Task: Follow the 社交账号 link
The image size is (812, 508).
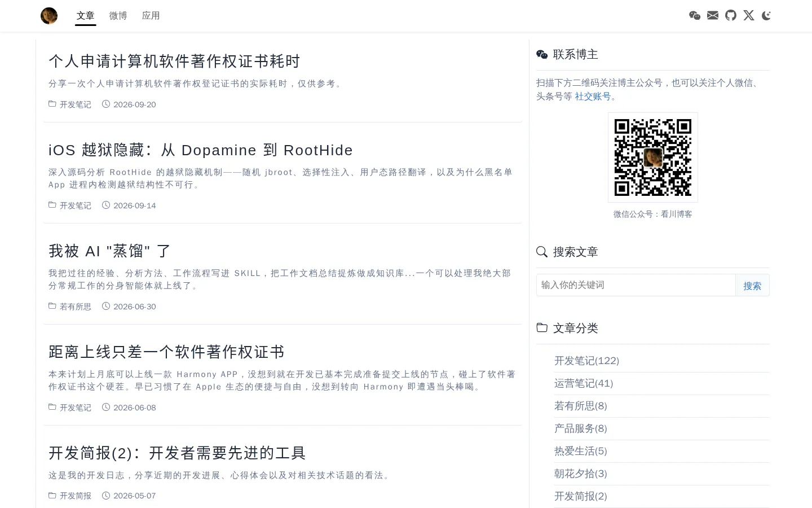Action: [x=593, y=97]
